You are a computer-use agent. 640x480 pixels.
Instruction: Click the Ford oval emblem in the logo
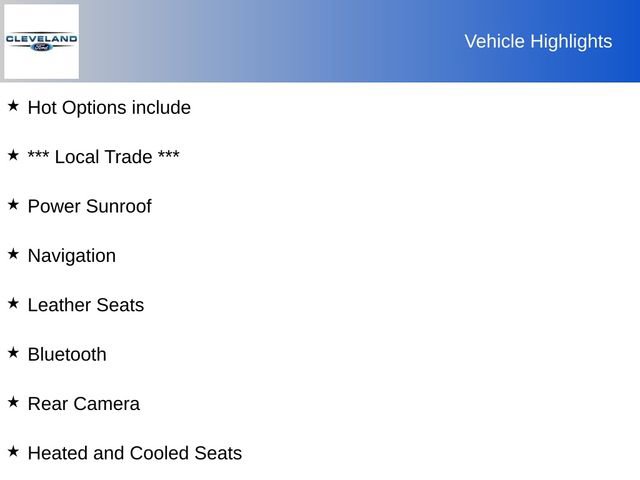(x=41, y=48)
